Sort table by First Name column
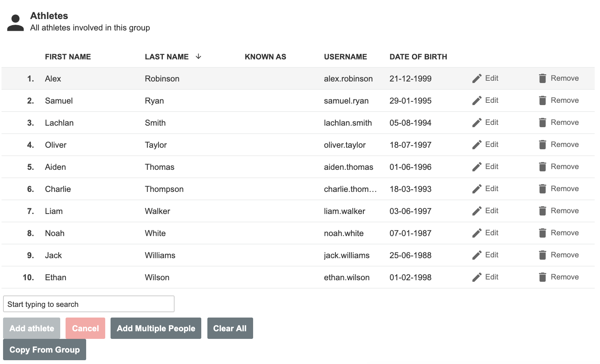Image resolution: width=600 pixels, height=364 pixels. click(x=68, y=57)
